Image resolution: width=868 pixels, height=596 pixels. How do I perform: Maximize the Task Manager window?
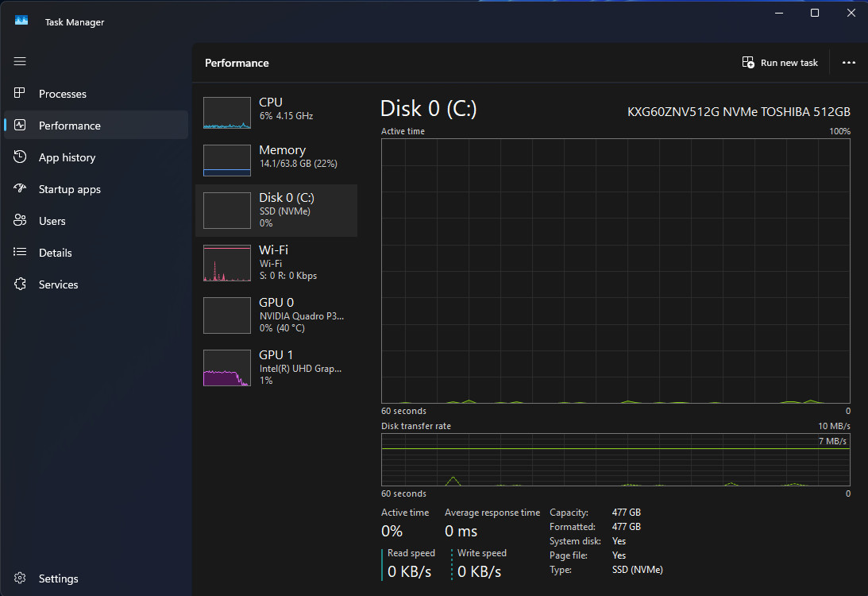click(x=815, y=13)
